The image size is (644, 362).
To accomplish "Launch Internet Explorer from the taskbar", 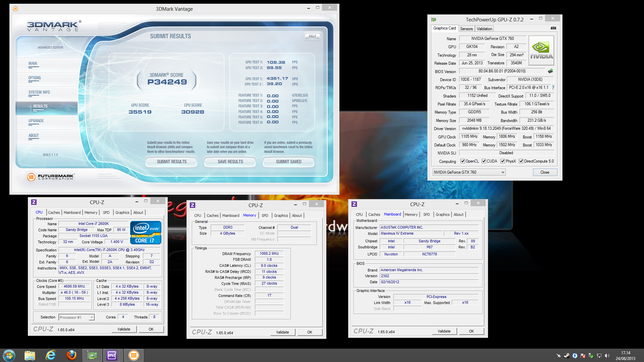I will [x=51, y=355].
